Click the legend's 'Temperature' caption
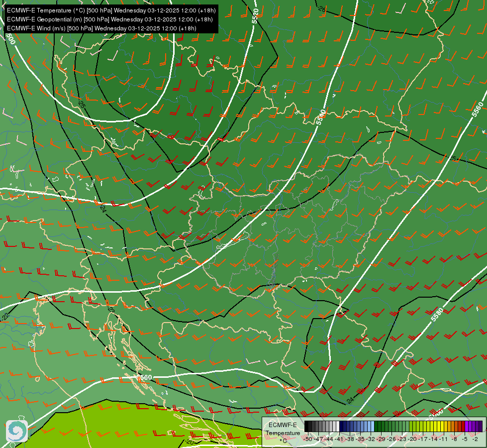This screenshot has width=487, height=448. coord(283,433)
